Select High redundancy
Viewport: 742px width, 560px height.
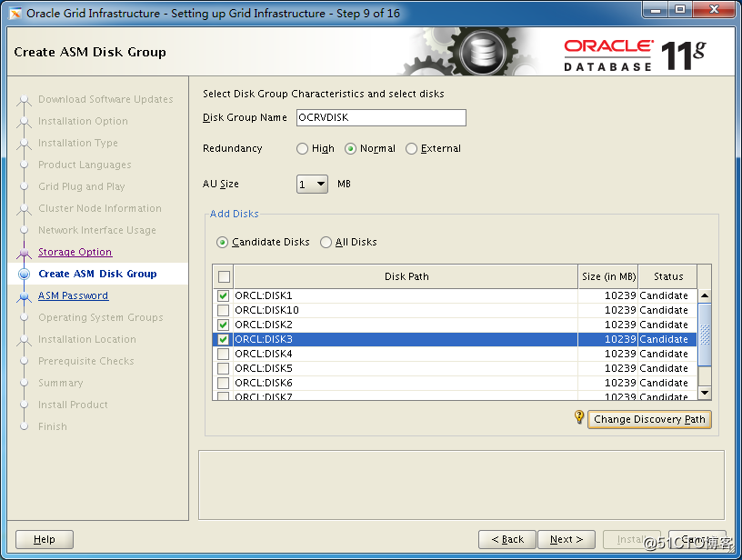(303, 149)
